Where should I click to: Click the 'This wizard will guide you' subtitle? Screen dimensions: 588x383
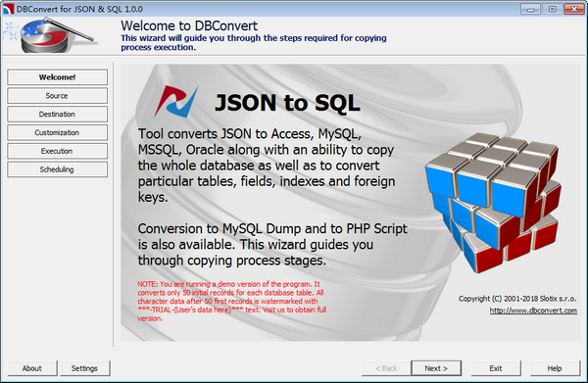click(x=254, y=42)
